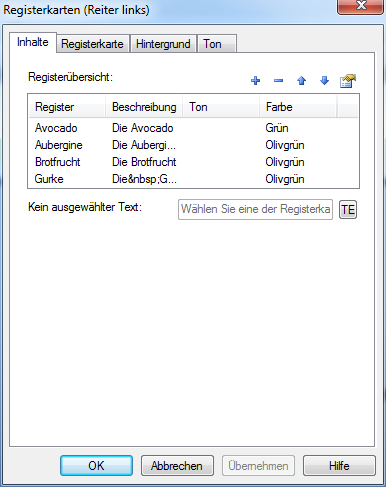Image resolution: width=386 pixels, height=487 pixels.
Task: Switch to the Inhalte tab
Action: point(33,42)
